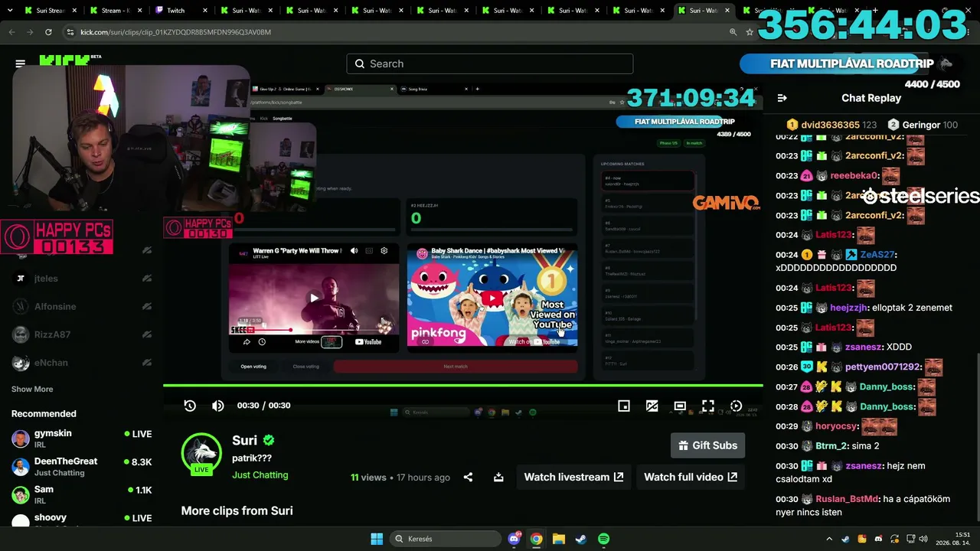
Task: Mute the clip volume speaker icon
Action: (218, 406)
